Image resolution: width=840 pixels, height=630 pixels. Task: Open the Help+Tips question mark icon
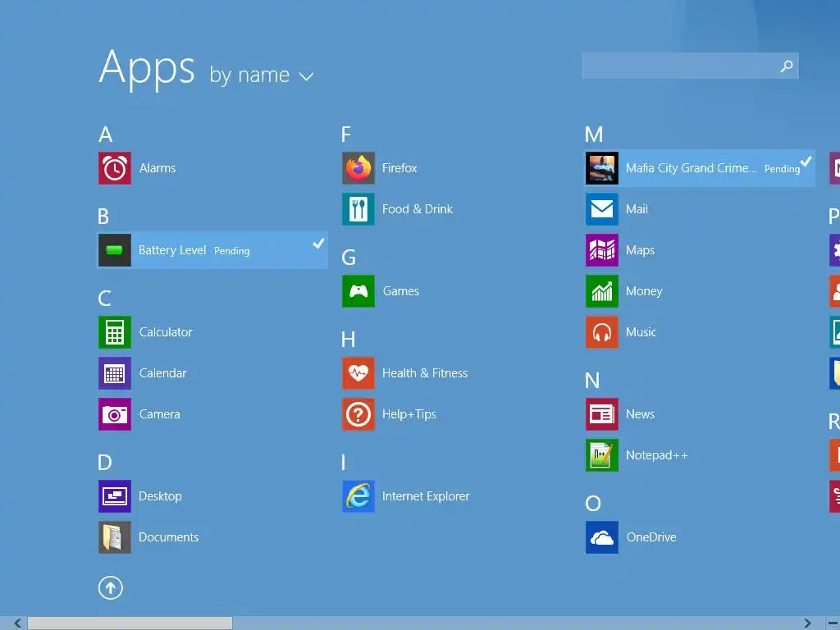(x=358, y=414)
